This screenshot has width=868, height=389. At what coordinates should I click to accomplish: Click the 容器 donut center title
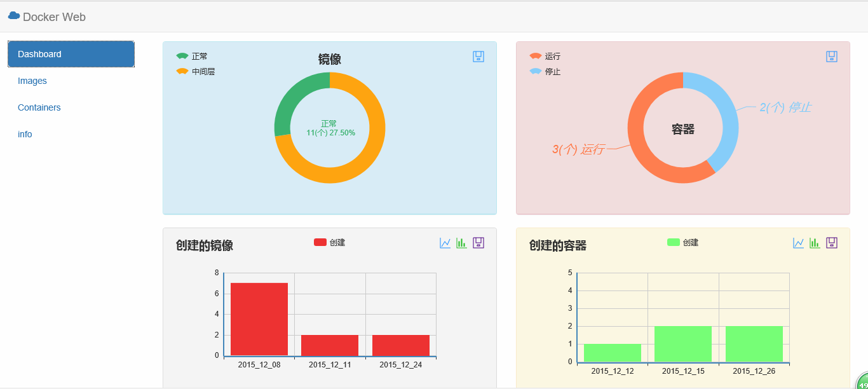tap(683, 129)
